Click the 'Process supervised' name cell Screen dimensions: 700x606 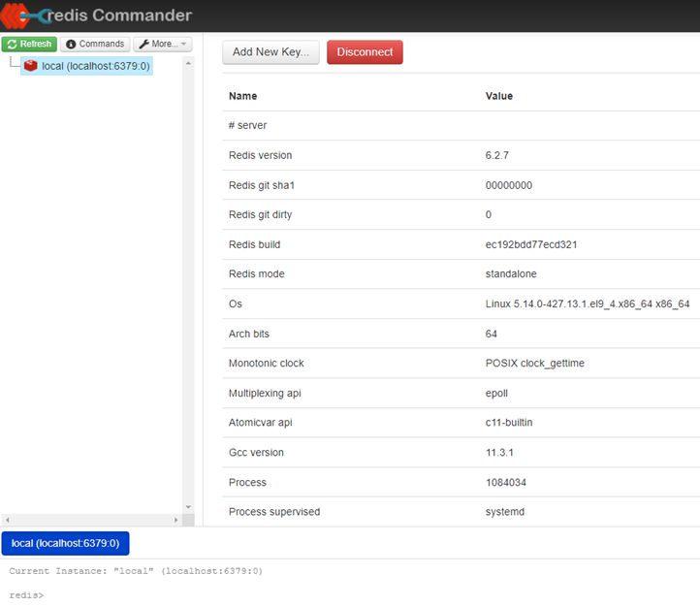274,512
